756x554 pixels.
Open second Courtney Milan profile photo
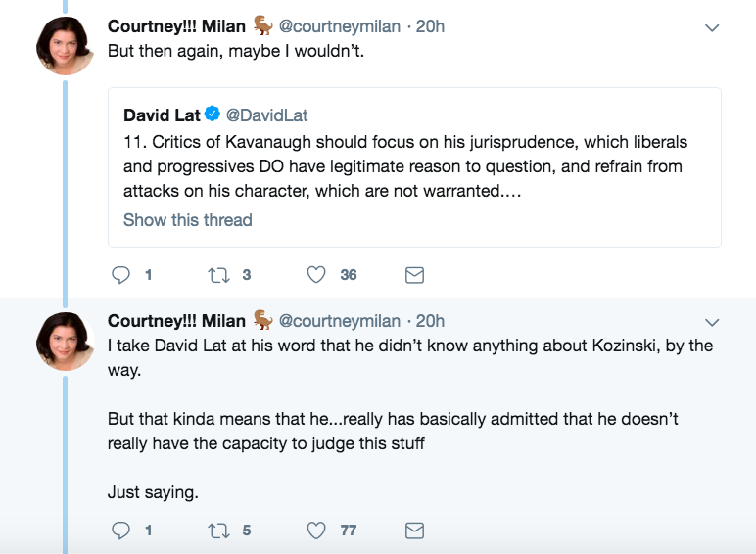(x=65, y=340)
